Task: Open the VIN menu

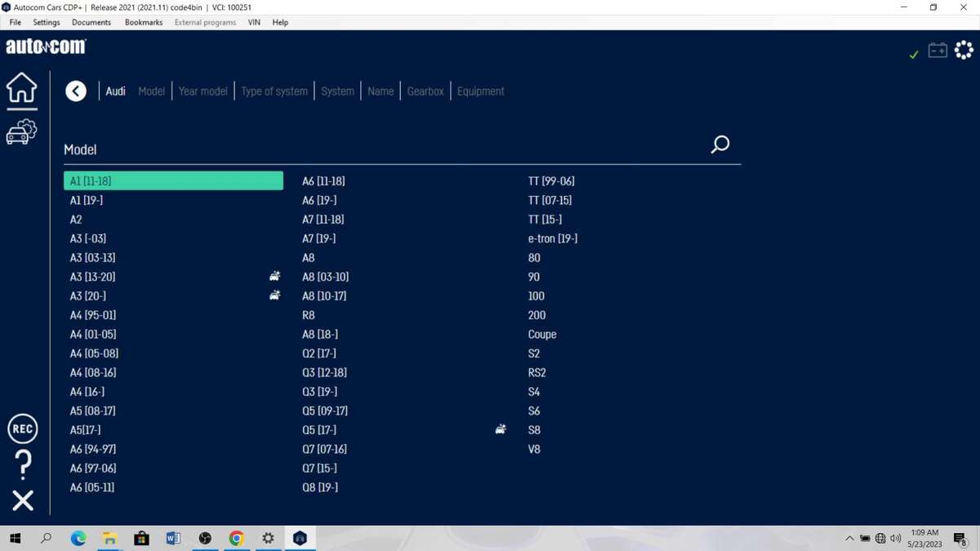Action: pos(254,22)
